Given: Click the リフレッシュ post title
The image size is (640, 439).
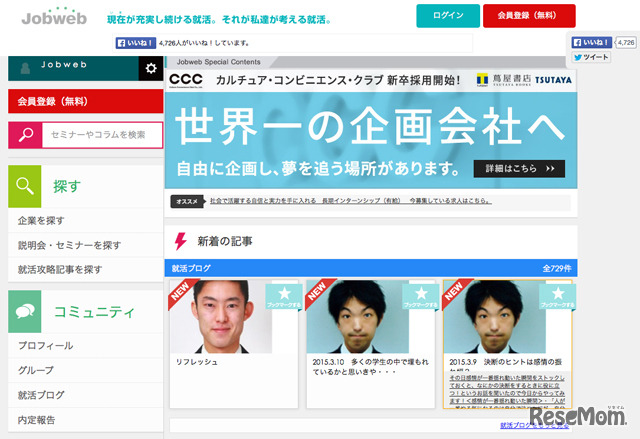Looking at the screenshot, I should 197,362.
